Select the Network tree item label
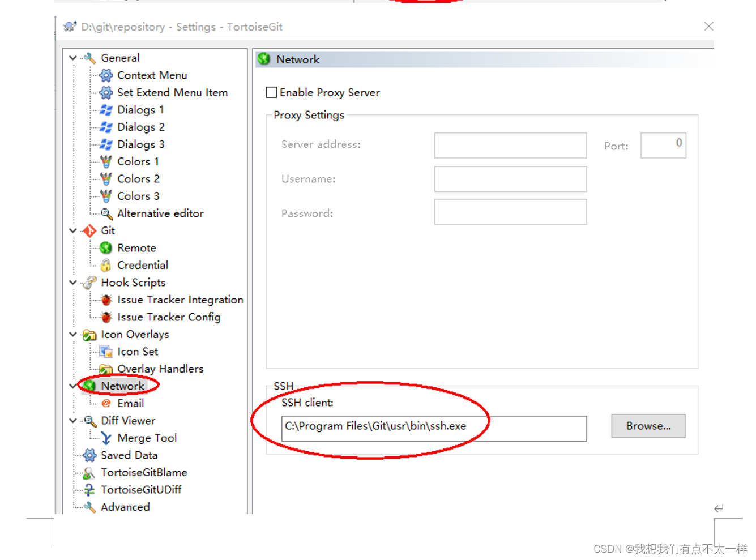The height and width of the screenshot is (560, 756). (123, 386)
